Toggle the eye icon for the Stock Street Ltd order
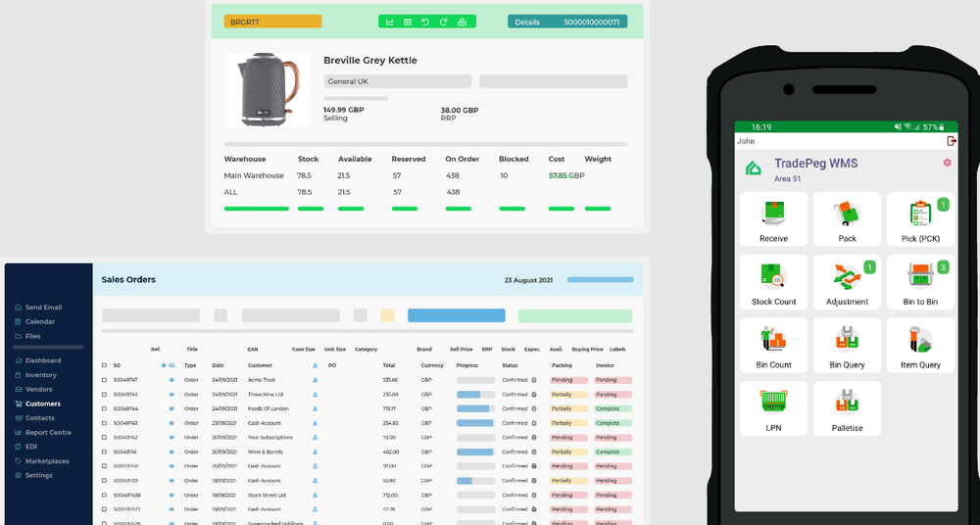This screenshot has height=525, width=980. (171, 495)
